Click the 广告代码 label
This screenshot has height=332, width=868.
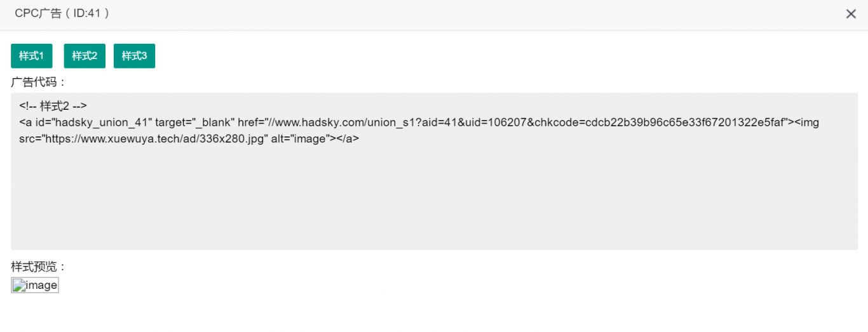coord(39,82)
